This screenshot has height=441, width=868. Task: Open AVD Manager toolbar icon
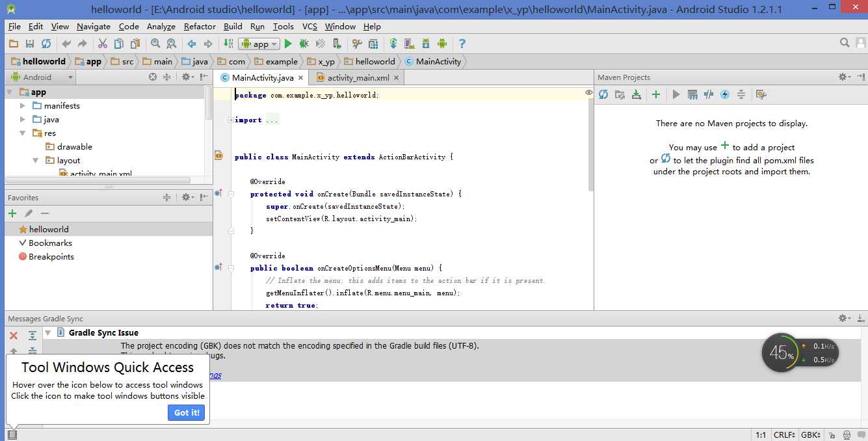tap(410, 44)
